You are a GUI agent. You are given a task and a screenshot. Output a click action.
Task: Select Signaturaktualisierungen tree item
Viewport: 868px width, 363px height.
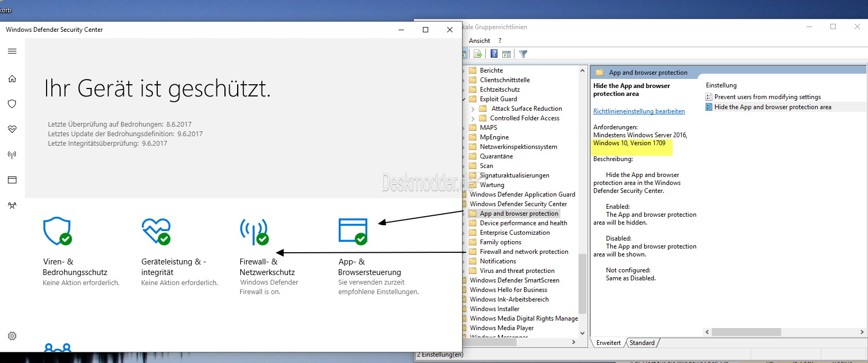[x=514, y=175]
